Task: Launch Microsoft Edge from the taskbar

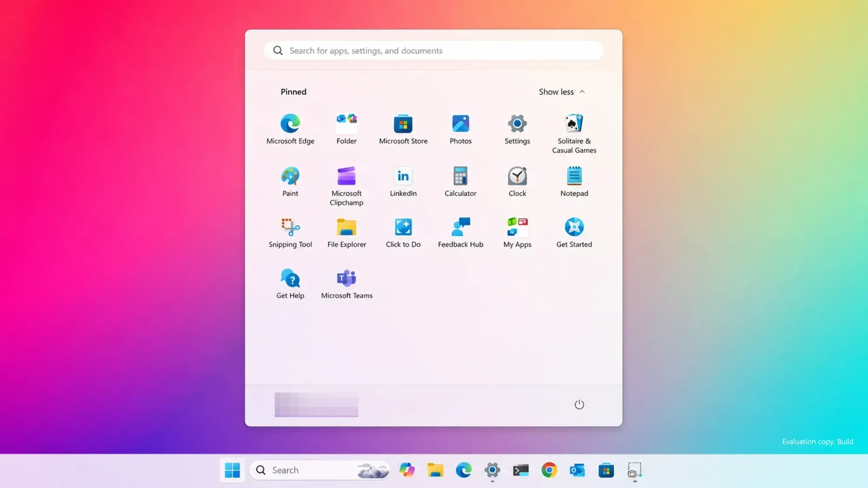Action: [x=464, y=470]
